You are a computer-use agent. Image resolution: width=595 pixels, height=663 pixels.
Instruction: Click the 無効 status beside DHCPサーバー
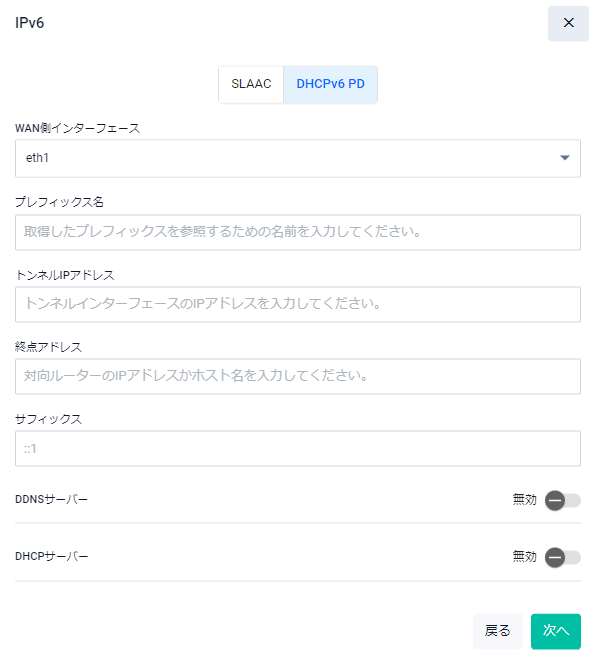pos(524,556)
